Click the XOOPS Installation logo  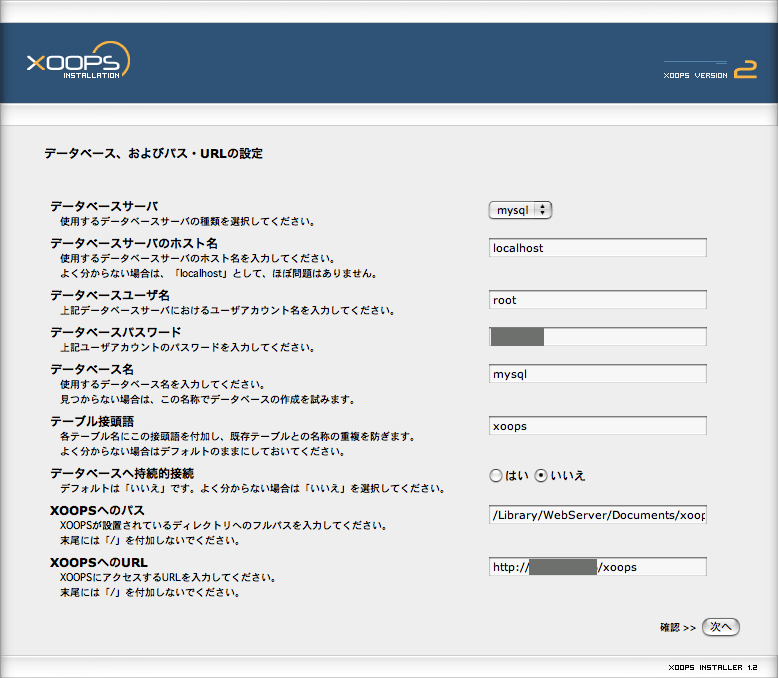point(78,61)
